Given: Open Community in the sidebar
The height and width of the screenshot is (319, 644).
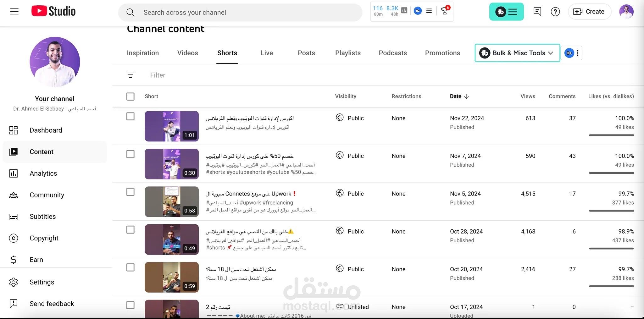Looking at the screenshot, I should click(x=55, y=195).
